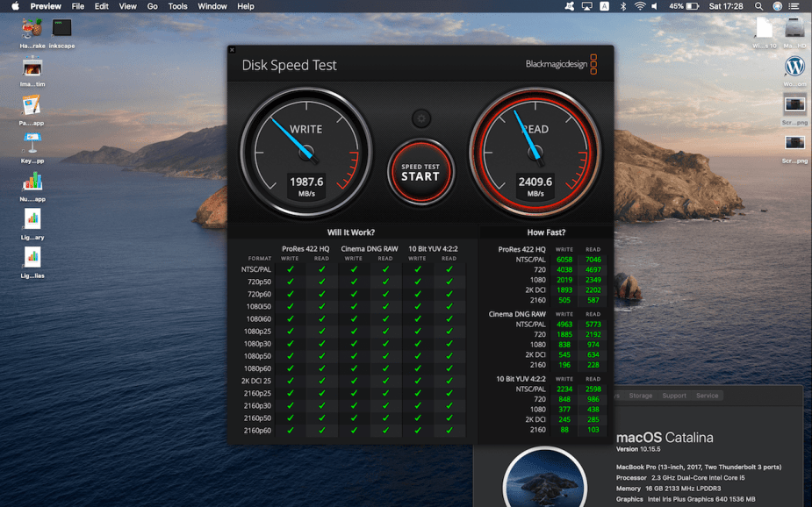The width and height of the screenshot is (812, 507).
Task: Open the Notification Center icon
Action: tap(797, 6)
